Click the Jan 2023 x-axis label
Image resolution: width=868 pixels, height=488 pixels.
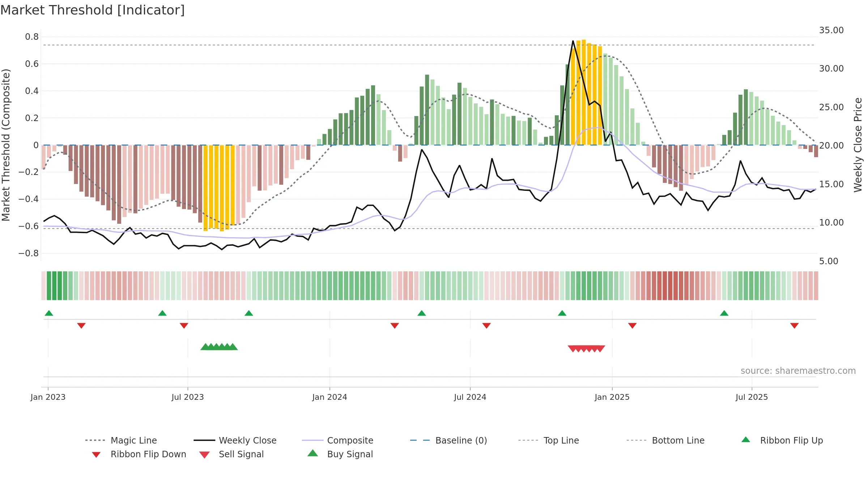click(x=48, y=397)
